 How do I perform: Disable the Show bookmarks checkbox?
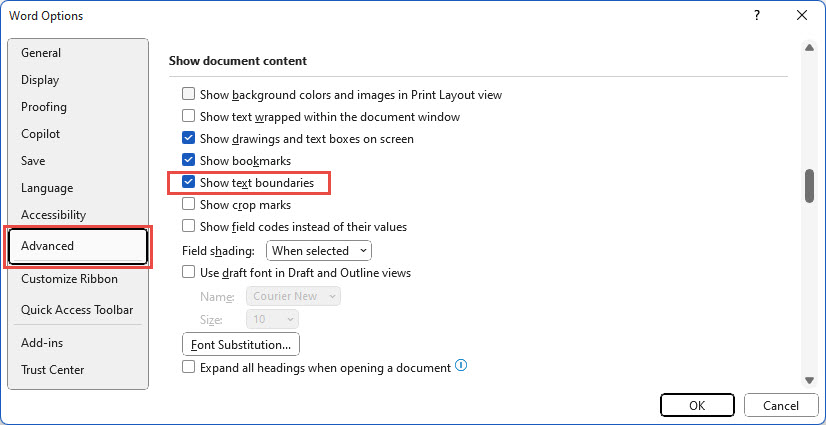coord(188,160)
